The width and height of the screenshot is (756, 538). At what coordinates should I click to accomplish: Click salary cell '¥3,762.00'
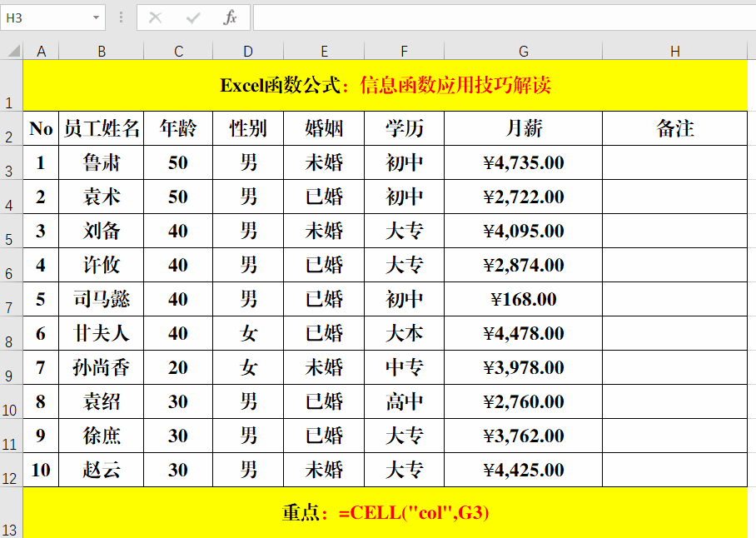pos(524,436)
